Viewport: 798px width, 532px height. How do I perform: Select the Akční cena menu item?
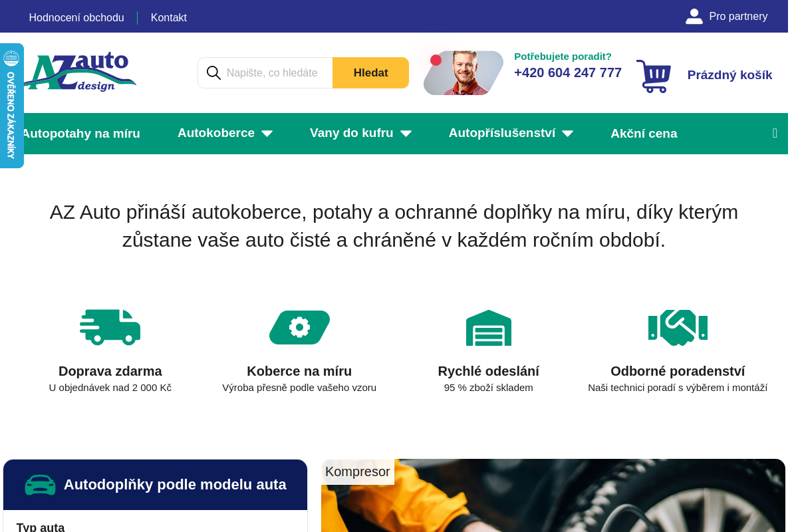[x=644, y=133]
